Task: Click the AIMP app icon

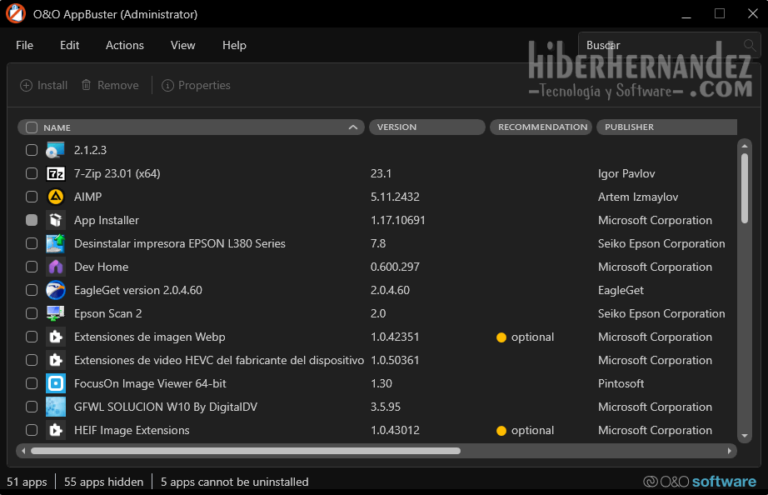Action: (56, 197)
